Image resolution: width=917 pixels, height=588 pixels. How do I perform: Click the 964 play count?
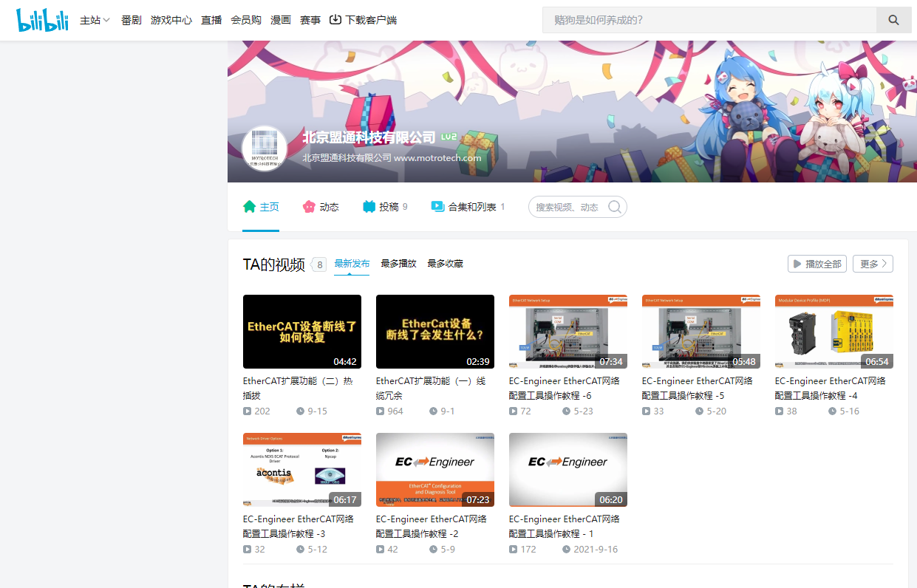pos(395,411)
